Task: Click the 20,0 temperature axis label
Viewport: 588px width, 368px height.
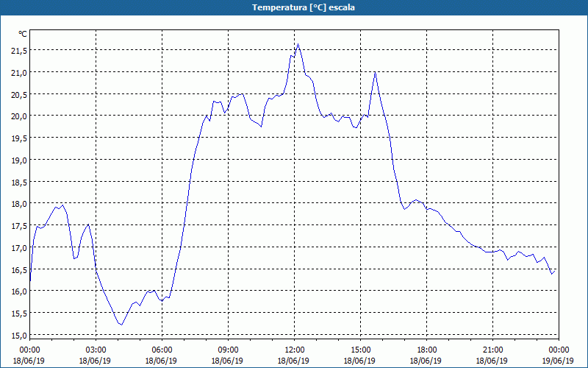Action: click(18, 116)
